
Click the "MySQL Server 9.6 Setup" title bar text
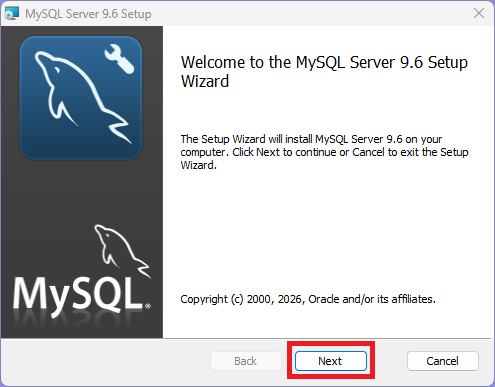click(x=88, y=14)
